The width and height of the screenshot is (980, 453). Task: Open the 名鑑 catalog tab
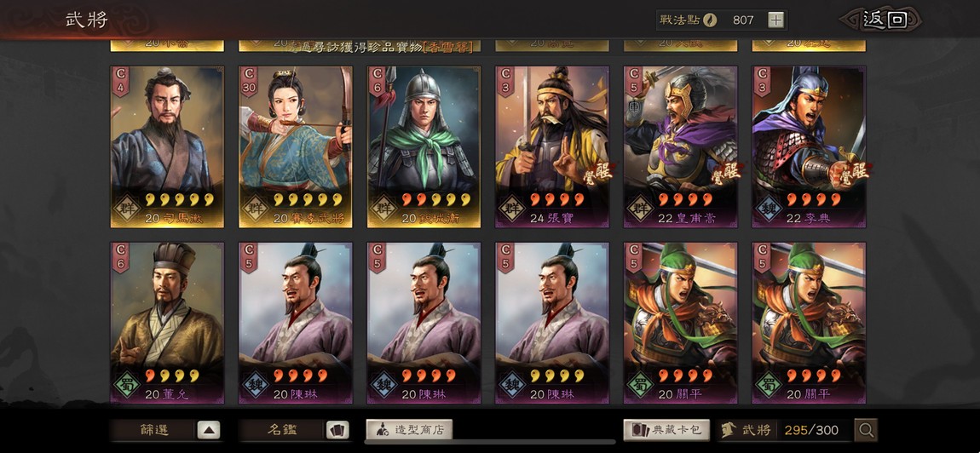click(283, 430)
